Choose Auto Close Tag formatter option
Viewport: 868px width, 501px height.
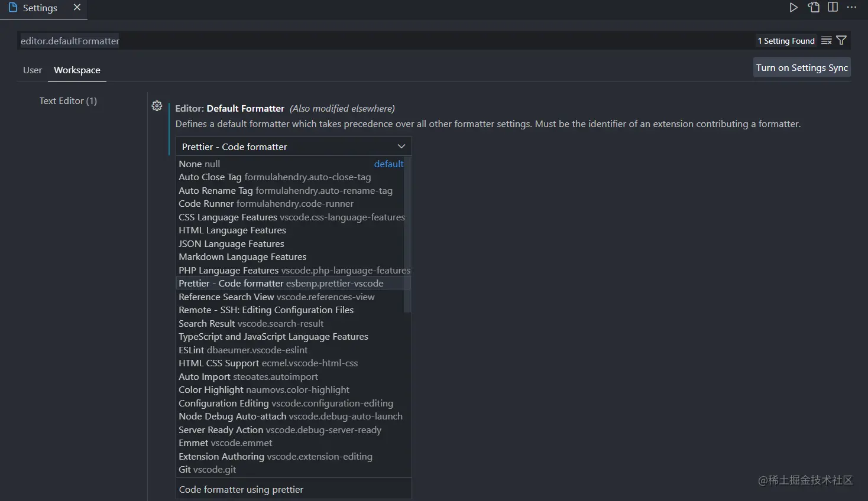click(290, 177)
